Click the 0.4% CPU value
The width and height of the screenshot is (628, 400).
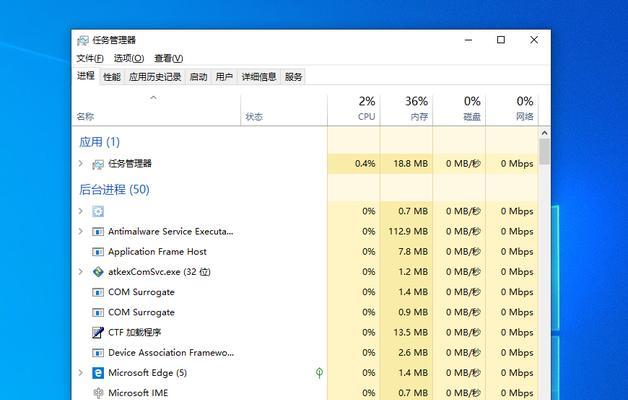365,163
